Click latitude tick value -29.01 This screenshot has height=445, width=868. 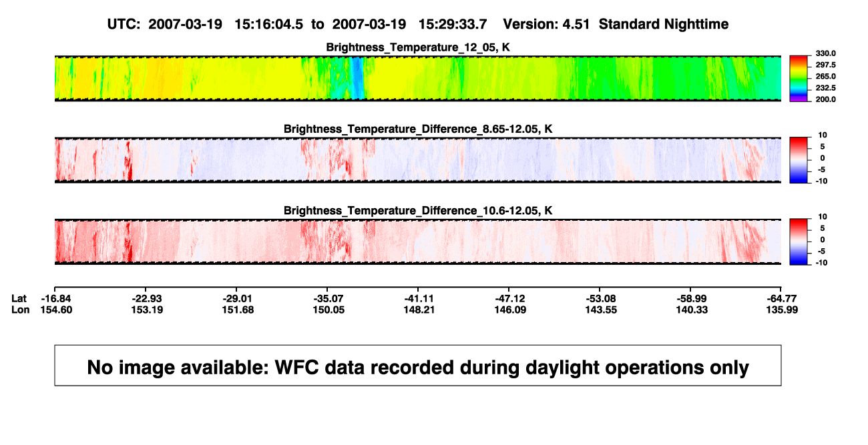coord(238,298)
